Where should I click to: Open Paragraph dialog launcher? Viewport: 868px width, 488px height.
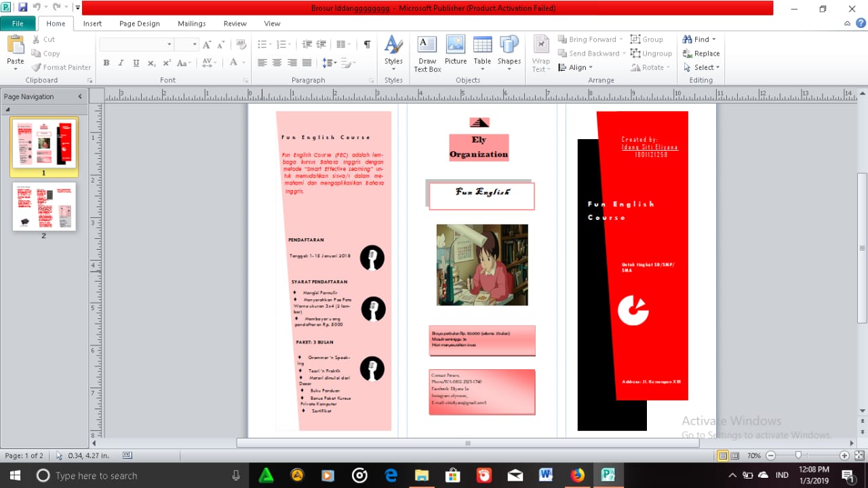(372, 81)
